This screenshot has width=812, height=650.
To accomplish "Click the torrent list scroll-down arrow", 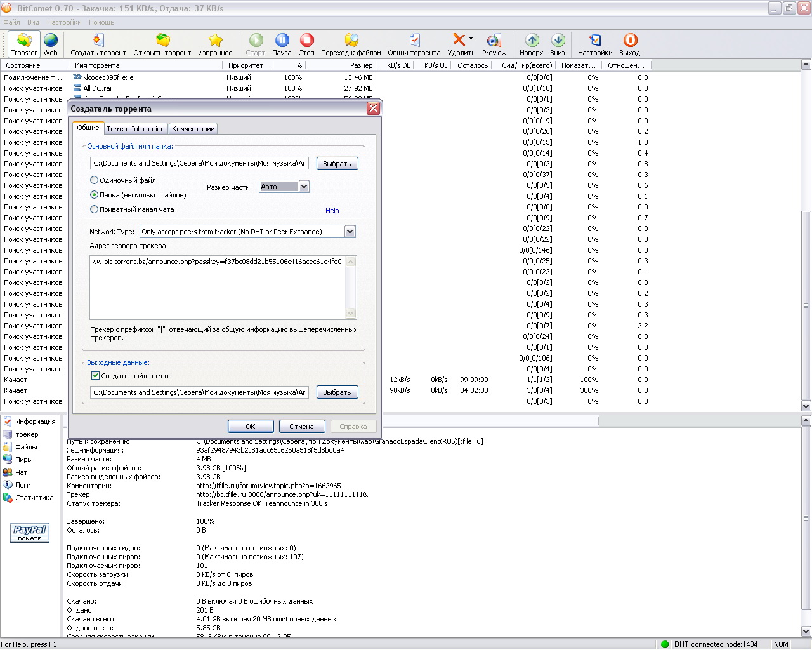I will (806, 406).
